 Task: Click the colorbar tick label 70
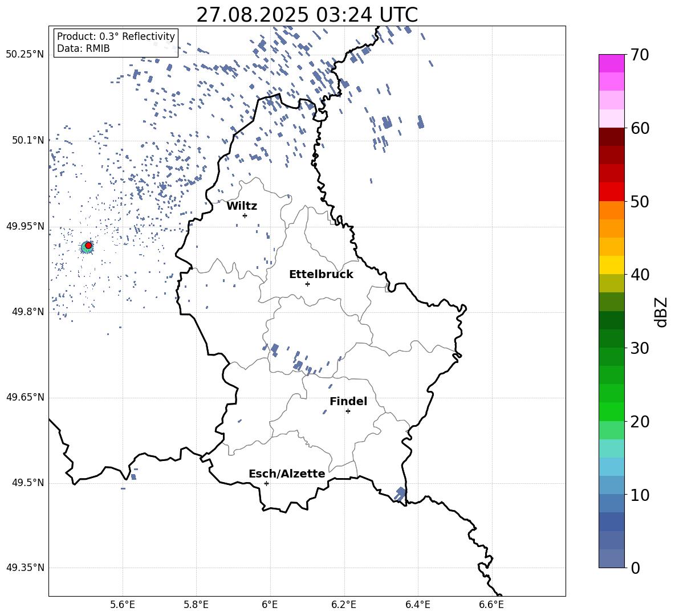tap(640, 55)
